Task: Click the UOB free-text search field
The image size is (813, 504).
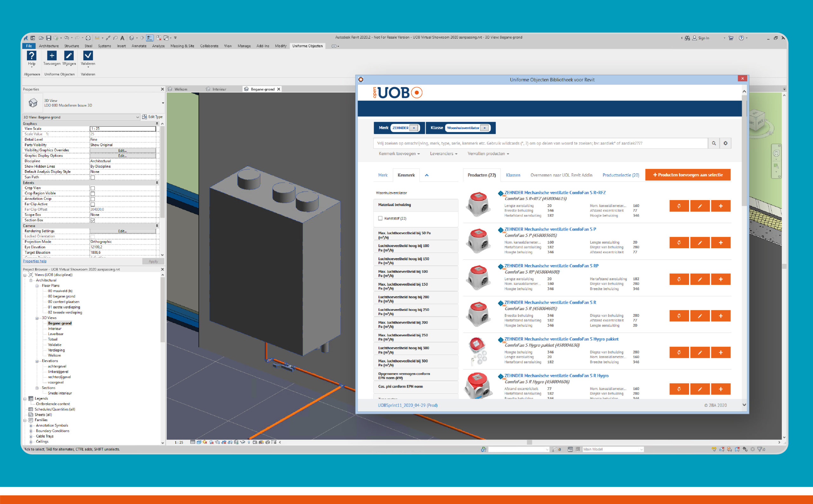Action: tap(540, 143)
